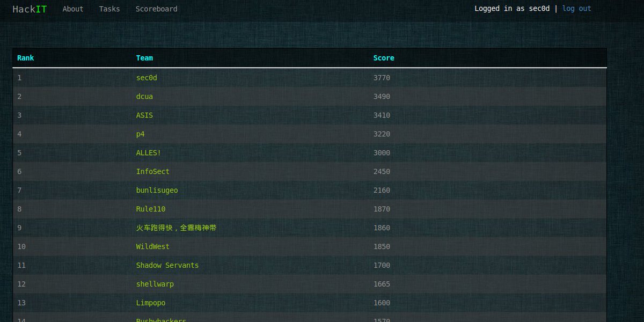This screenshot has width=644, height=322.
Task: Open team WildWest
Action: [152, 247]
